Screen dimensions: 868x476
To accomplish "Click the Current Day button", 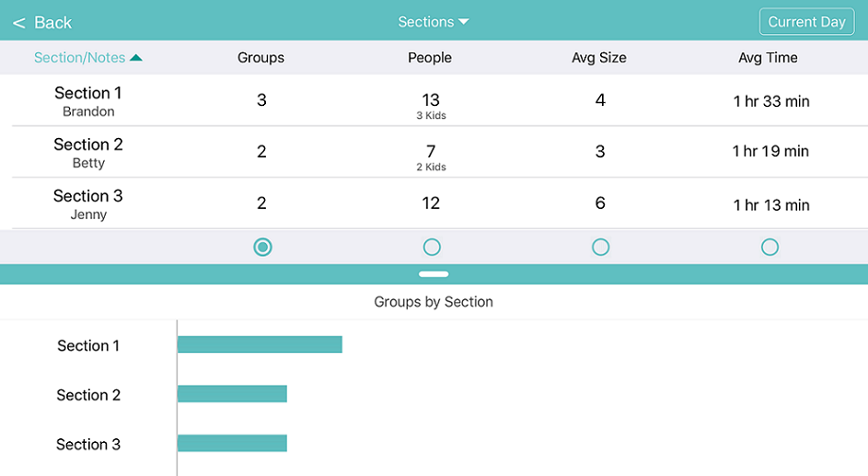I will click(806, 21).
